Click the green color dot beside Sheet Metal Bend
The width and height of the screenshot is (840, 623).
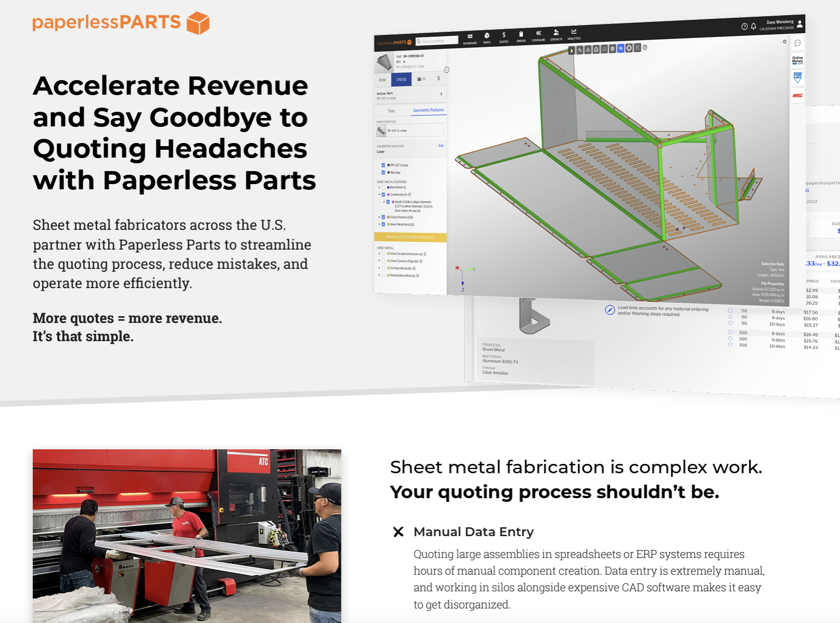(389, 224)
